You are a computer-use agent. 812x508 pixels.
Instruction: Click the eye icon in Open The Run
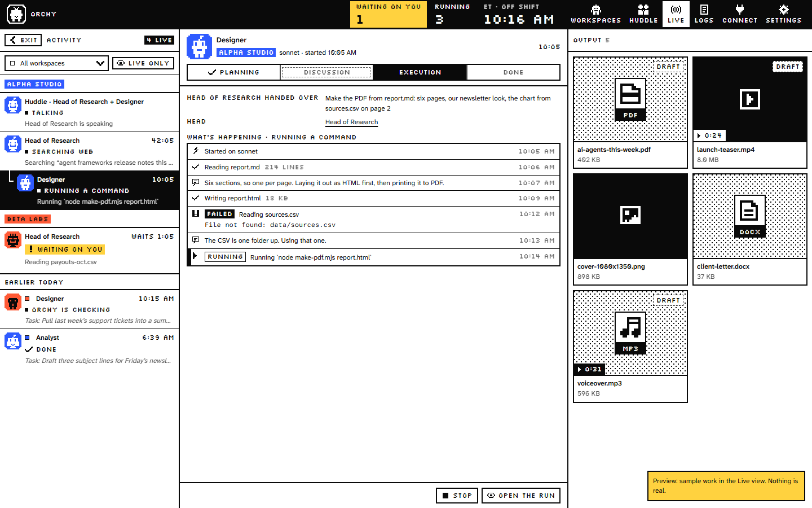point(491,496)
